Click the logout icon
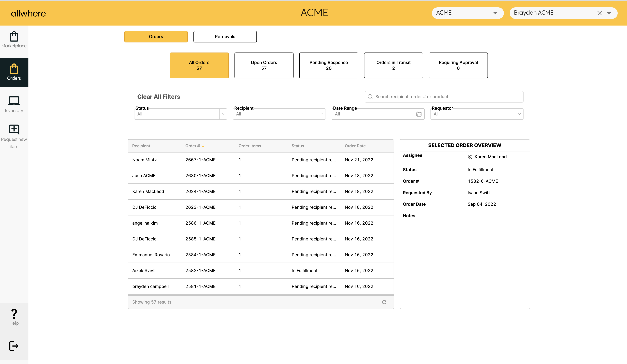 [x=14, y=346]
